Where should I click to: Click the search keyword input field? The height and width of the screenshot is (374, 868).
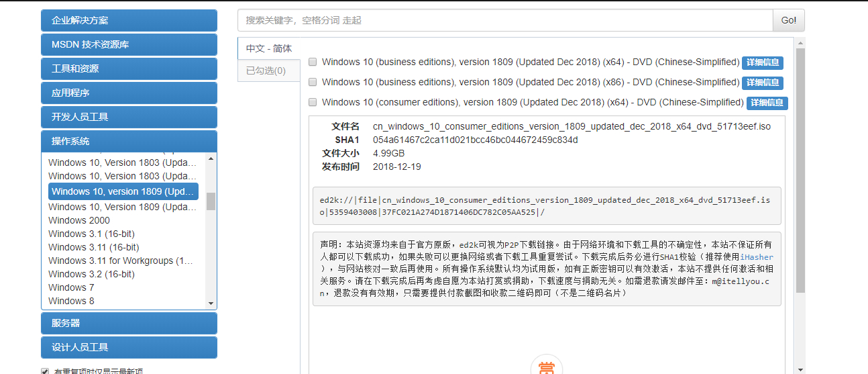click(x=505, y=20)
